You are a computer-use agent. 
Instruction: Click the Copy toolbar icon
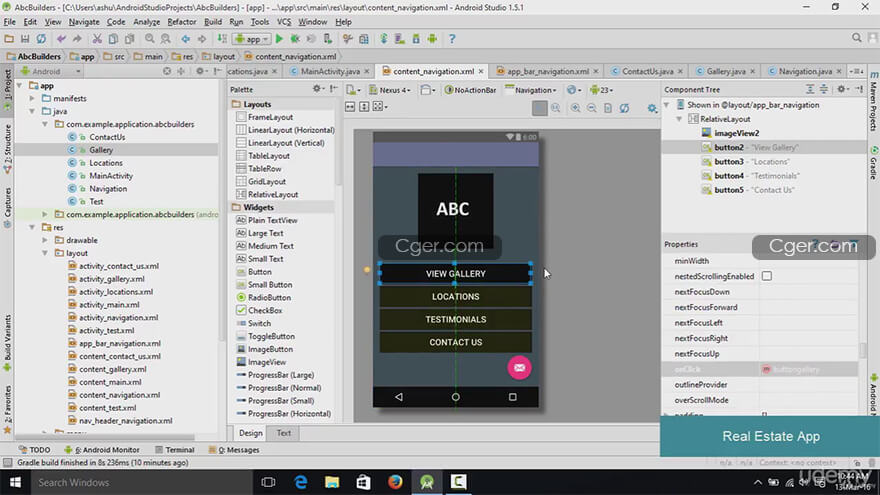tap(113, 39)
